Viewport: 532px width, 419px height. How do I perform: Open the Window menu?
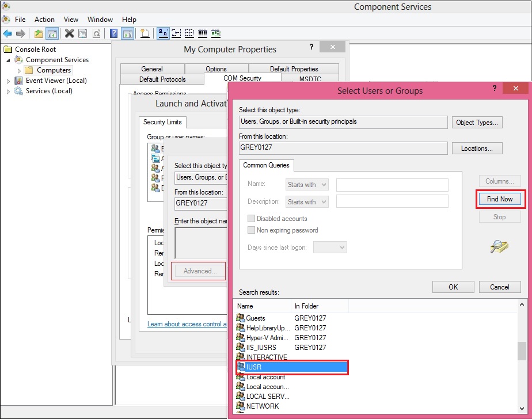[x=100, y=20]
